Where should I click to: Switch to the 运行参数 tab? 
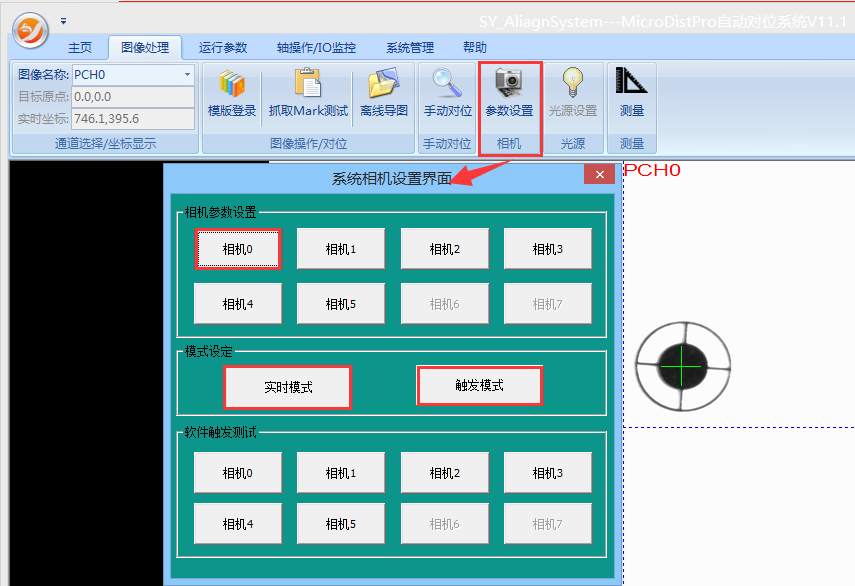[x=223, y=48]
